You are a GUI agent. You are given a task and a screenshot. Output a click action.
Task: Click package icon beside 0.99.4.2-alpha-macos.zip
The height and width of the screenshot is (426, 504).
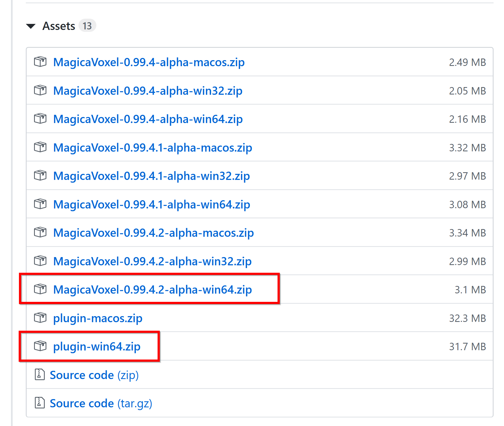click(40, 232)
